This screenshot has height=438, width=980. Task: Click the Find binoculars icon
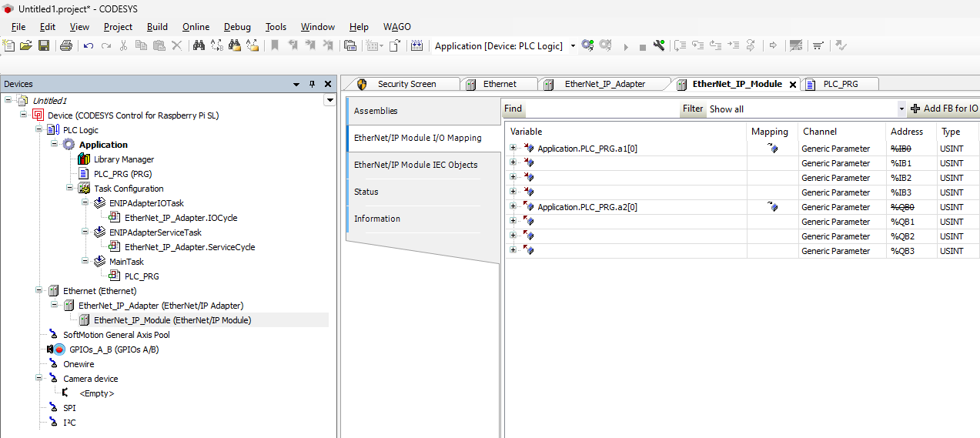click(x=199, y=46)
